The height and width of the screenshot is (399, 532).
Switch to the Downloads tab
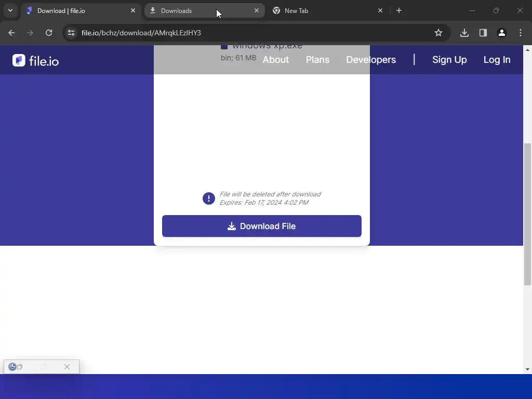coord(205,11)
